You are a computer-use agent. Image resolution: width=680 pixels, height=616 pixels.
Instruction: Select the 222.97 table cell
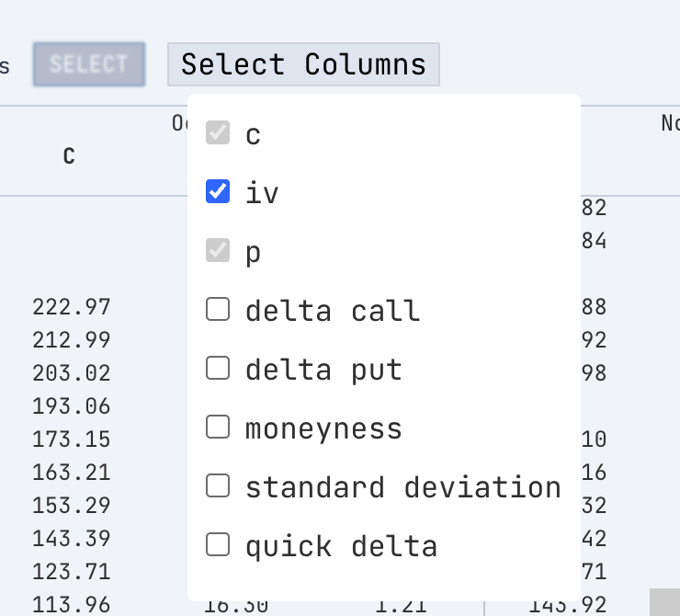[71, 307]
